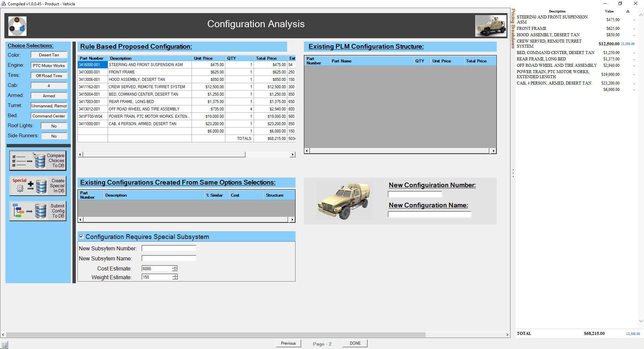This screenshot has width=644, height=349.
Task: Click the sort triangle in Pricing Breakdown header
Action: 628,11
